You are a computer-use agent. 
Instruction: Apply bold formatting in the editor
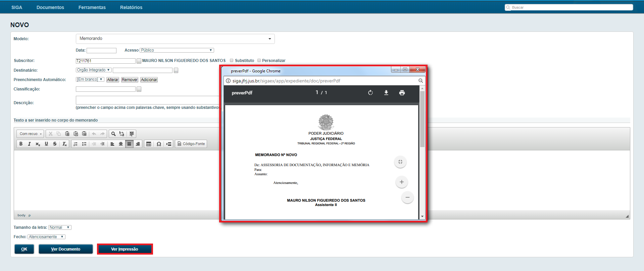click(x=21, y=144)
